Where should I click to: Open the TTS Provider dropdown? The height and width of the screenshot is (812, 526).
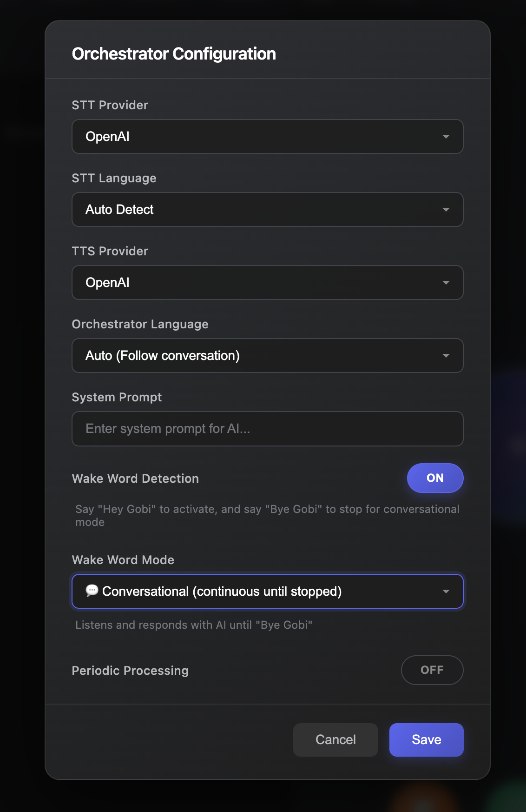click(x=267, y=282)
